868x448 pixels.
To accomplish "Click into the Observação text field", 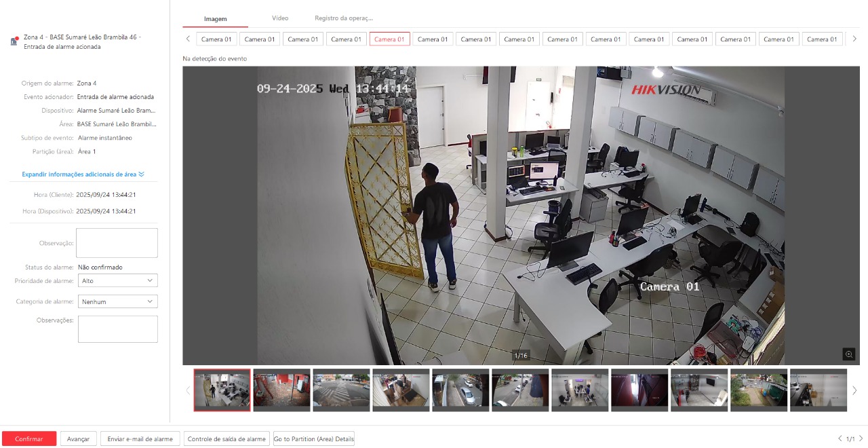I will pos(117,243).
